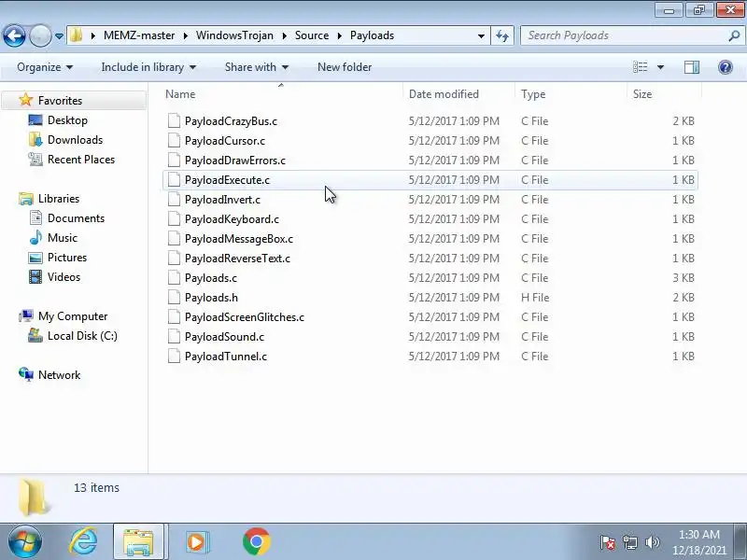This screenshot has height=560, width=747.
Task: Refresh the Payloads folder view
Action: click(502, 35)
